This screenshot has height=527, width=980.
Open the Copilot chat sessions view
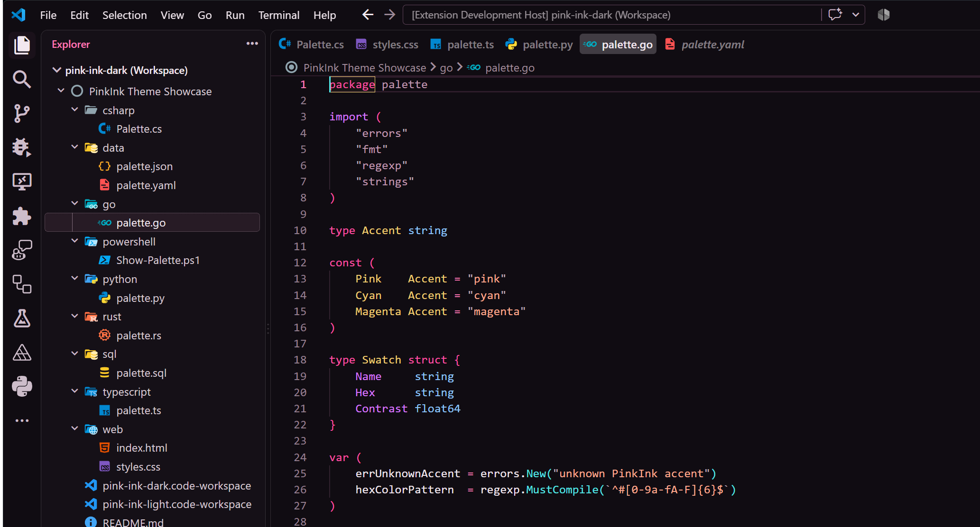click(22, 250)
